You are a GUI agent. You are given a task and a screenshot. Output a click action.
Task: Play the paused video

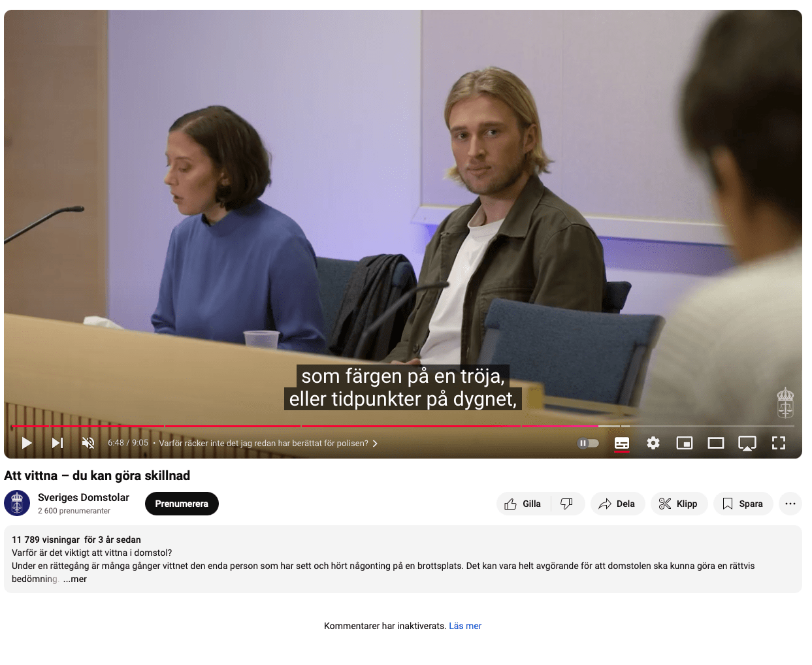tap(27, 443)
